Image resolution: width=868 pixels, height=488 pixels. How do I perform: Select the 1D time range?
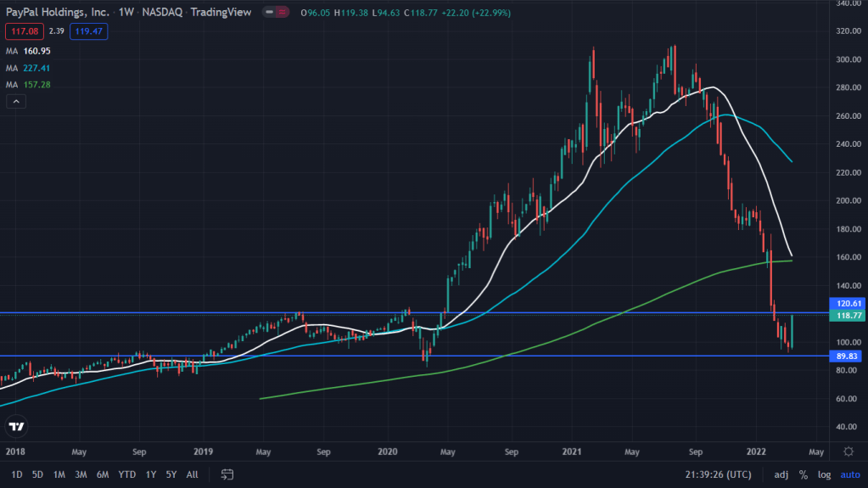[17, 474]
